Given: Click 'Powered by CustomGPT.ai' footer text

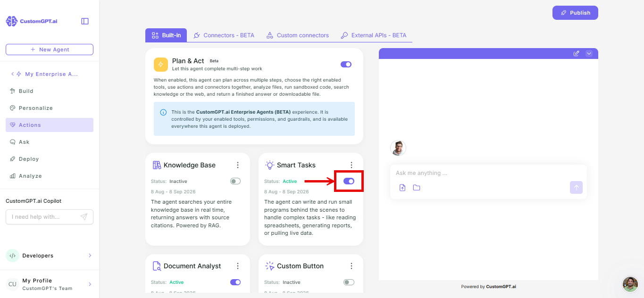Looking at the screenshot, I should (x=488, y=287).
